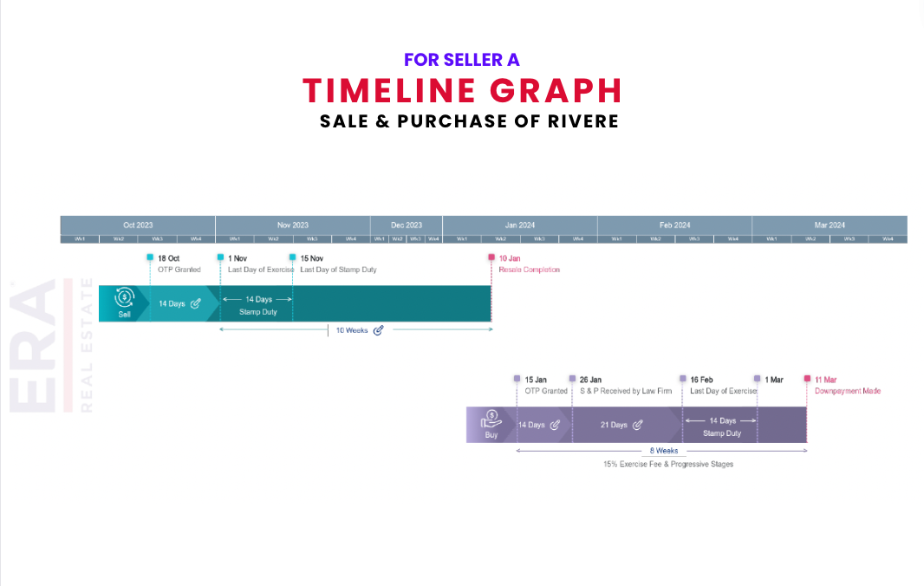Click the paperclip icon beside purple 14 Days

555,425
